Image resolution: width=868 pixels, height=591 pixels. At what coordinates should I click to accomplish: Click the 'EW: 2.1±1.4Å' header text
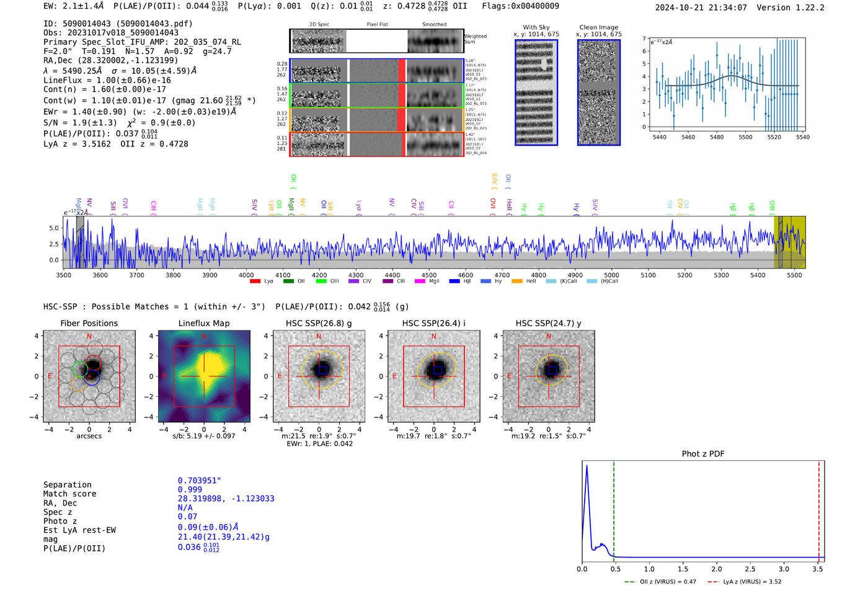[74, 6]
